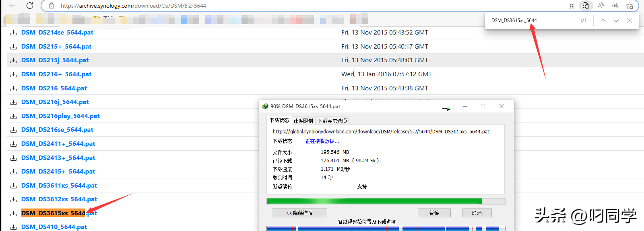Open the DSM_DS3611xs_5644.pat link
Screen dimensions: 644x231
click(x=59, y=186)
